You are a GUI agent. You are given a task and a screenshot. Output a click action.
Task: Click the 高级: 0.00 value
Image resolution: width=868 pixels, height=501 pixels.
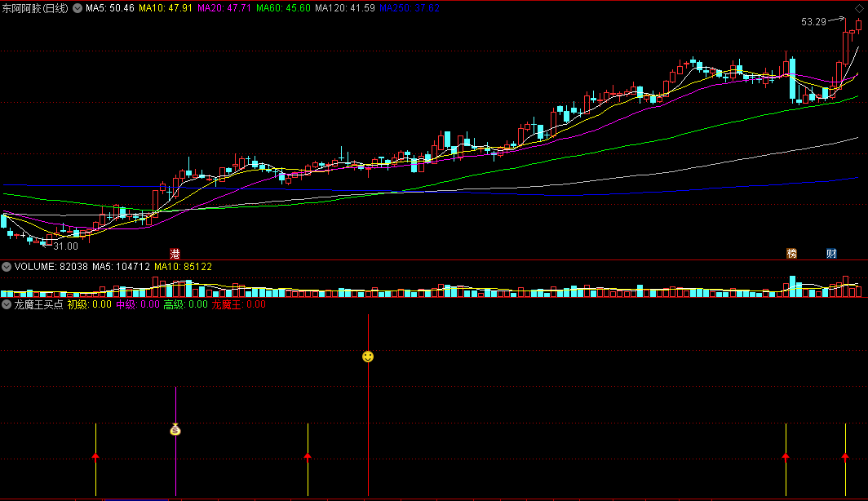[185, 304]
